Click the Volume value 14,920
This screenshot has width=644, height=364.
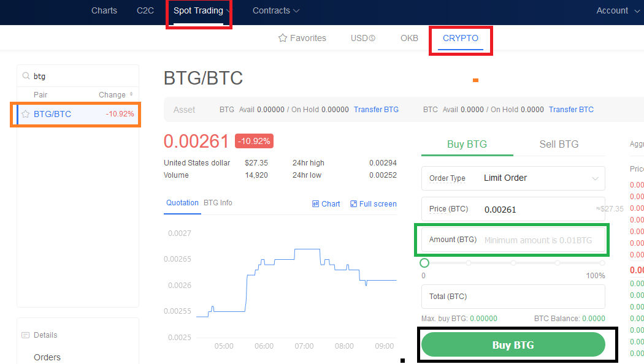[256, 175]
